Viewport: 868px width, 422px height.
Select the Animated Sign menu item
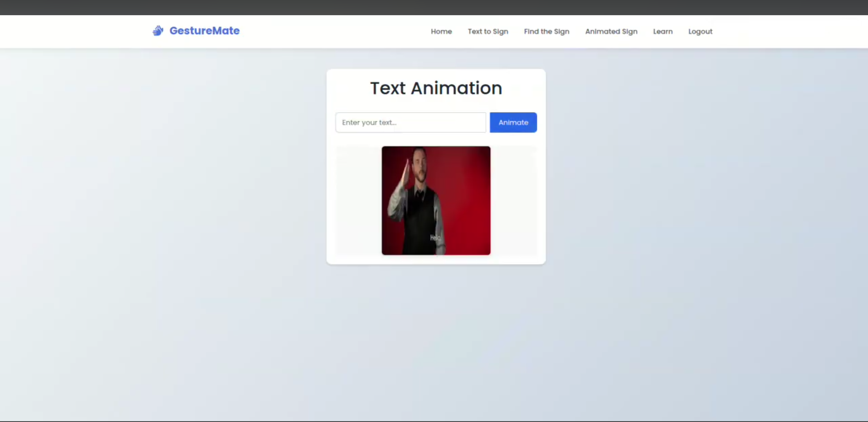pyautogui.click(x=611, y=31)
